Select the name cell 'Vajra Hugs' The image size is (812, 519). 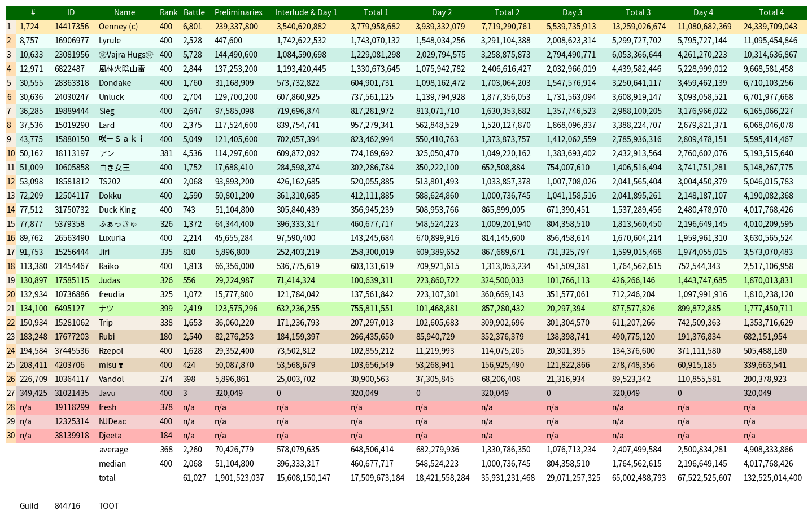(126, 55)
